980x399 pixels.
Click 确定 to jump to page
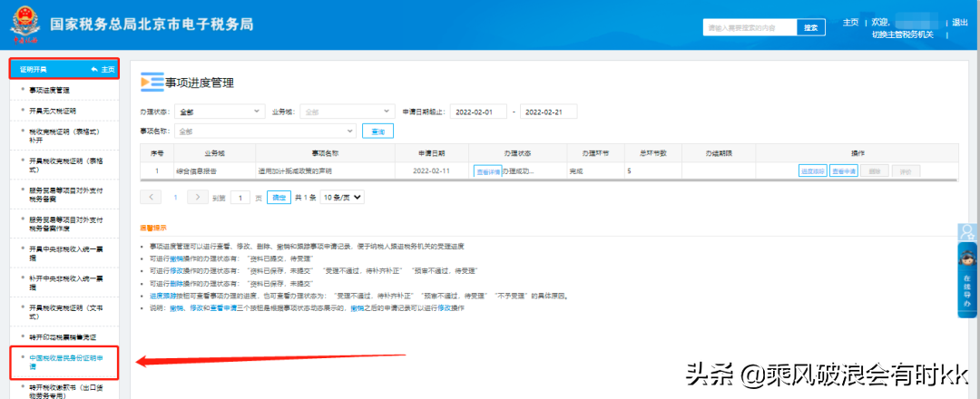279,198
